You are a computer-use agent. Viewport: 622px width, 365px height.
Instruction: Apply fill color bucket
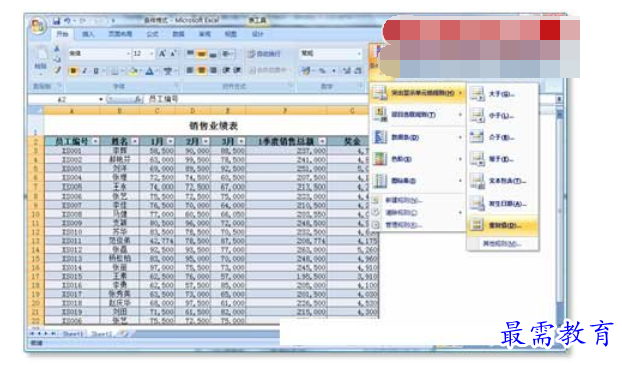pyautogui.click(x=133, y=71)
